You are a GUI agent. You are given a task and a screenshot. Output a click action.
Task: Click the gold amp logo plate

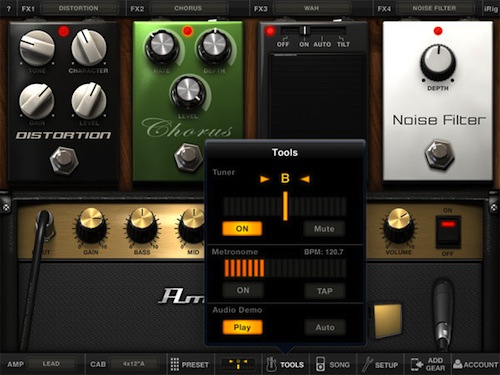click(388, 321)
